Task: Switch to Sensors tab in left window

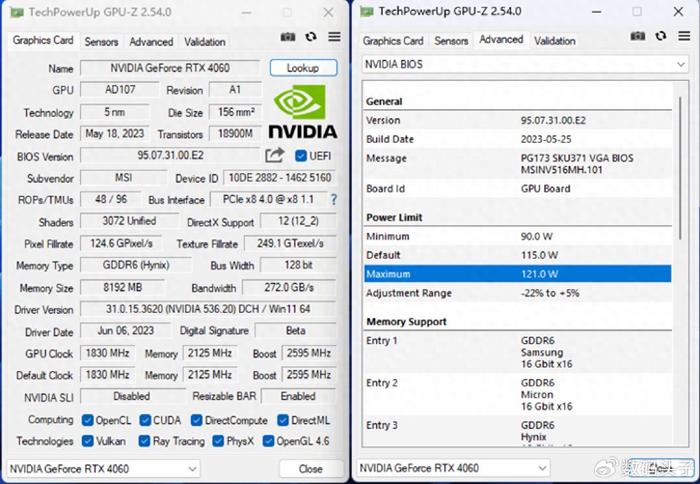Action: tap(101, 42)
